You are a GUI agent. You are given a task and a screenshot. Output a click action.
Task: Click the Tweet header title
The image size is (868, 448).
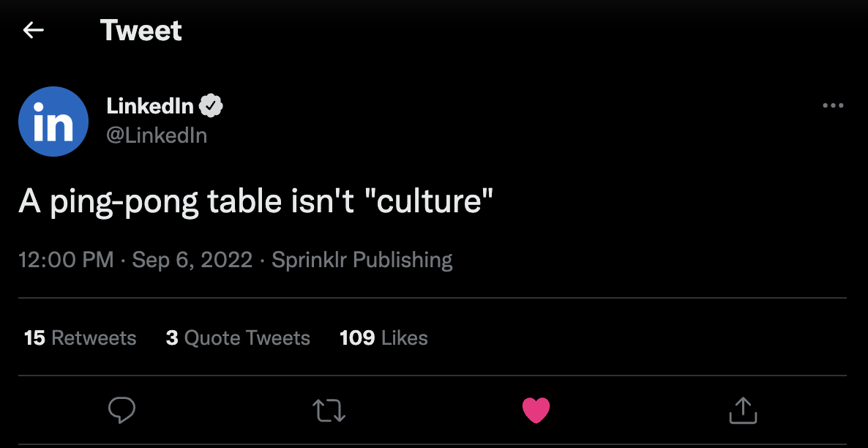click(x=141, y=30)
